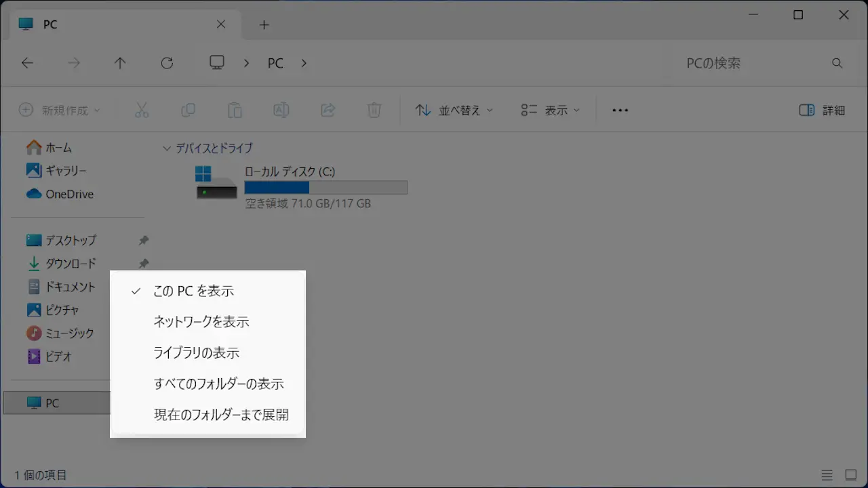
Task: Select '現在のフォルダーまで展開' menu entry
Action: (221, 415)
